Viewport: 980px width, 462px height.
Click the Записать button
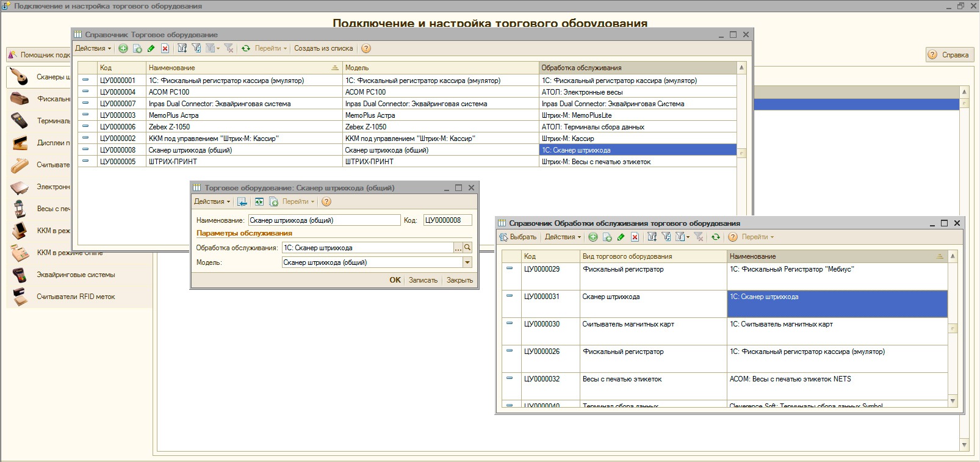click(x=423, y=280)
